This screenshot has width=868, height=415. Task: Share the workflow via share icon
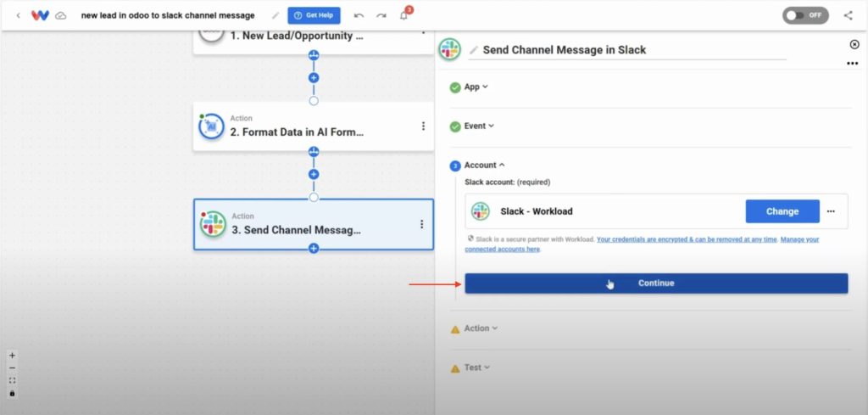point(848,15)
